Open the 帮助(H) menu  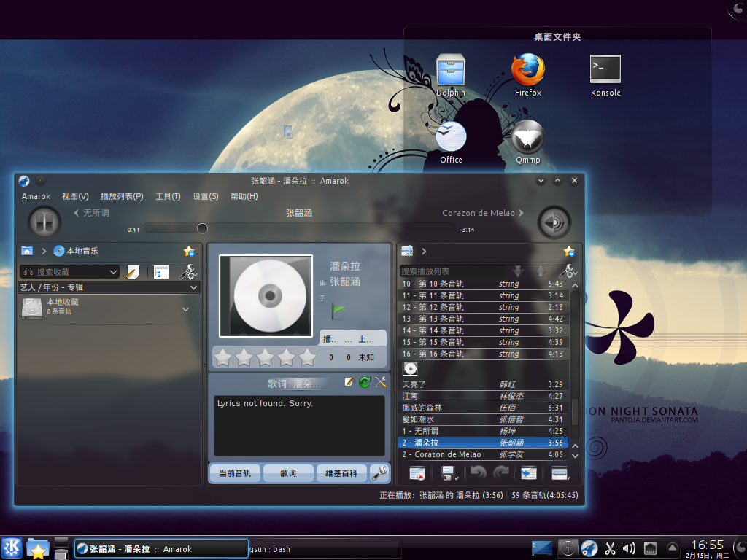[x=244, y=196]
